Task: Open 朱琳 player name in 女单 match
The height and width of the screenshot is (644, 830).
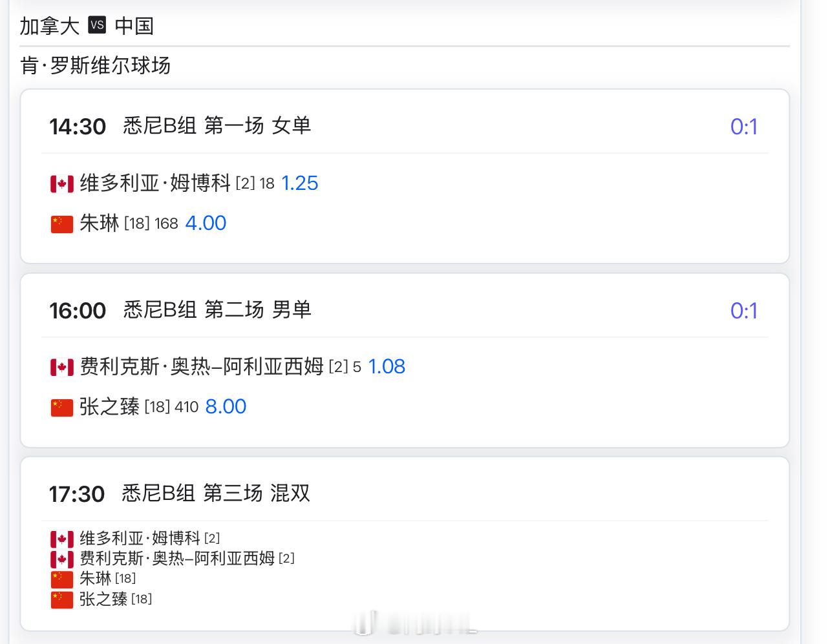Action: [x=100, y=223]
